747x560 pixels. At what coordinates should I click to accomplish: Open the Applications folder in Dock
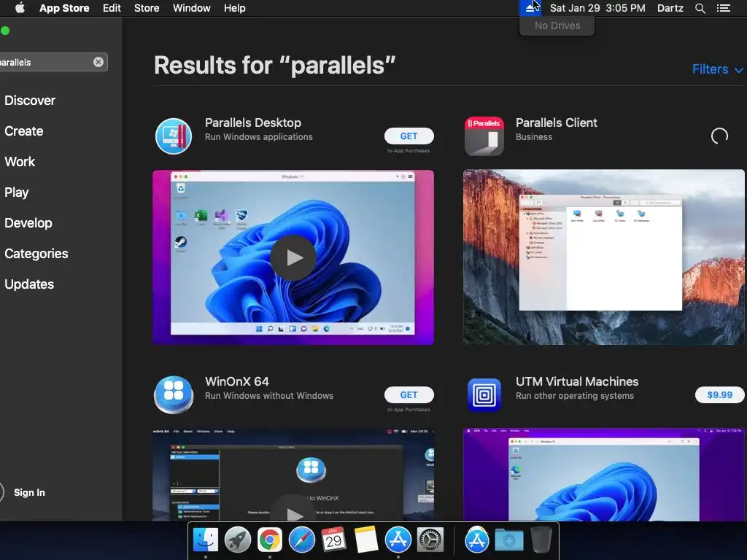point(477,540)
